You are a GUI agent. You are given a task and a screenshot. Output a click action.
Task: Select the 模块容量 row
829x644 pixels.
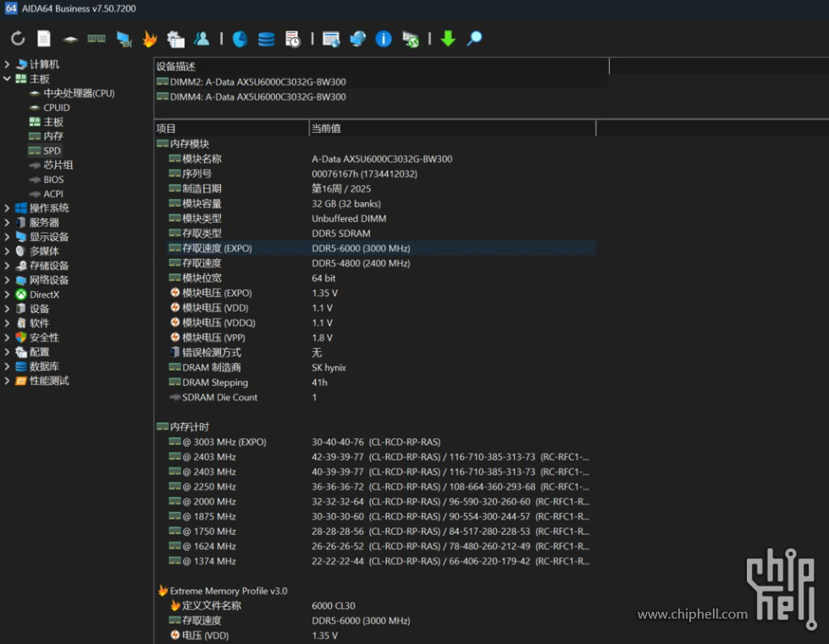click(x=382, y=203)
